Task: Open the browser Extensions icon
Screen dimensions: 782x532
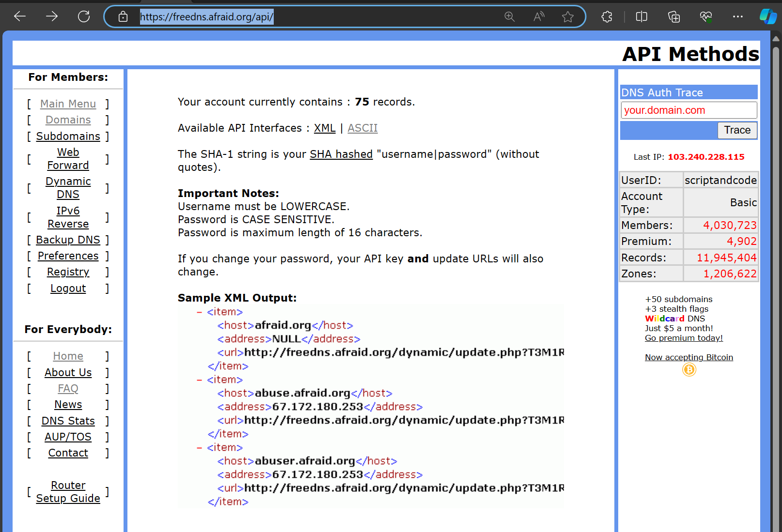Action: (x=606, y=16)
